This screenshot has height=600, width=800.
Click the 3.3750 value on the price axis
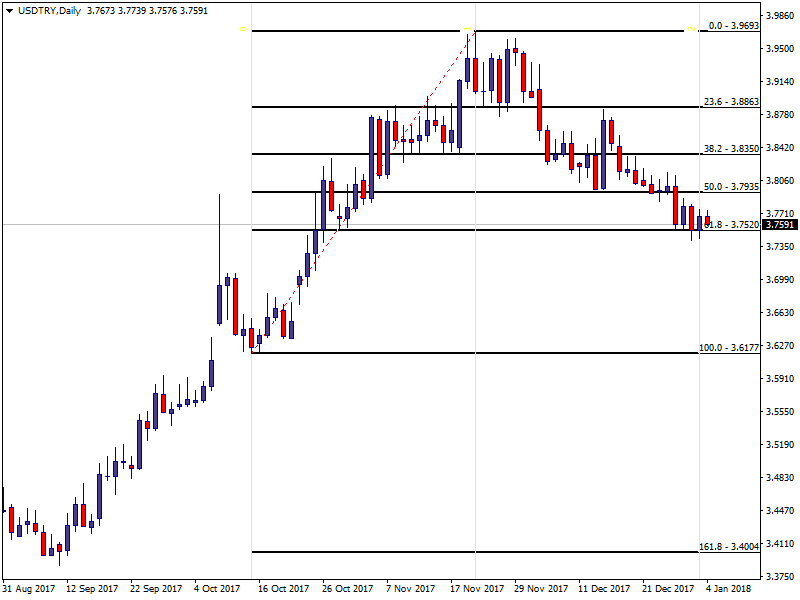point(780,577)
